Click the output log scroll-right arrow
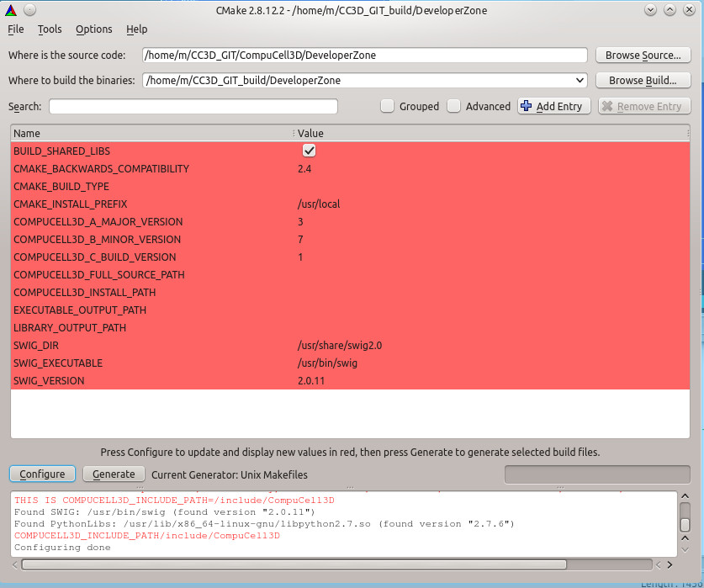704x588 pixels. (x=670, y=564)
